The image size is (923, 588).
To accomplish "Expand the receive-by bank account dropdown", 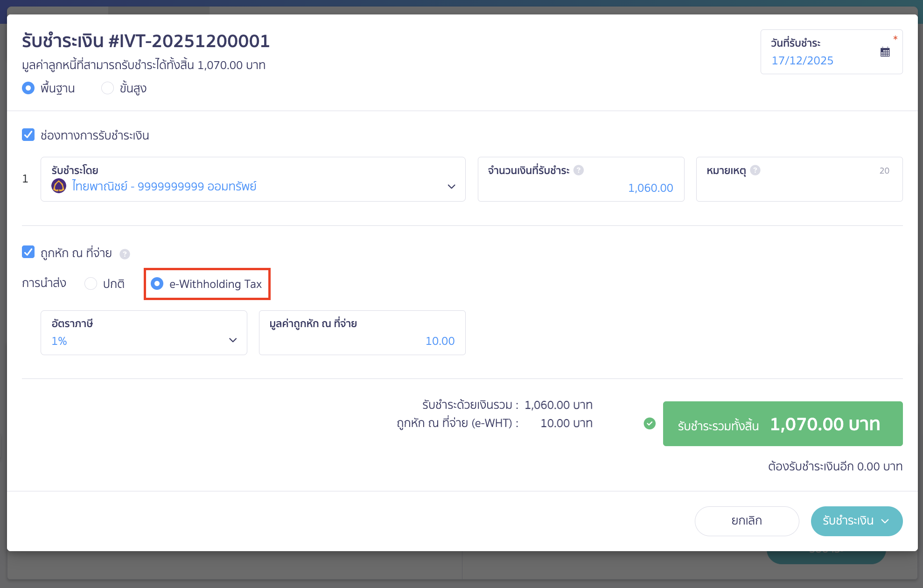I will (451, 186).
